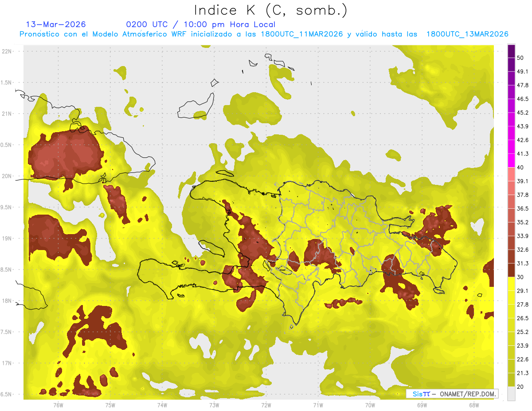Click the colorbar value '33.9'
This screenshot has width=532, height=411.
click(523, 236)
